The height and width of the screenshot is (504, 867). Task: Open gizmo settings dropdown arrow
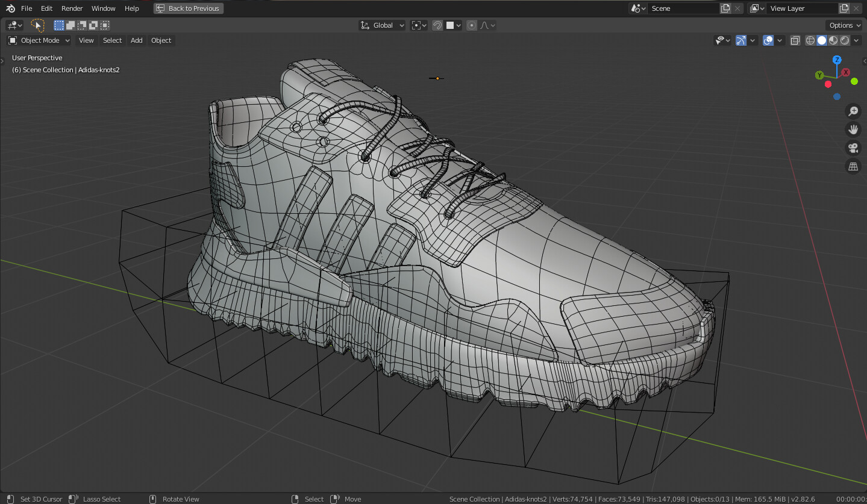click(x=753, y=40)
